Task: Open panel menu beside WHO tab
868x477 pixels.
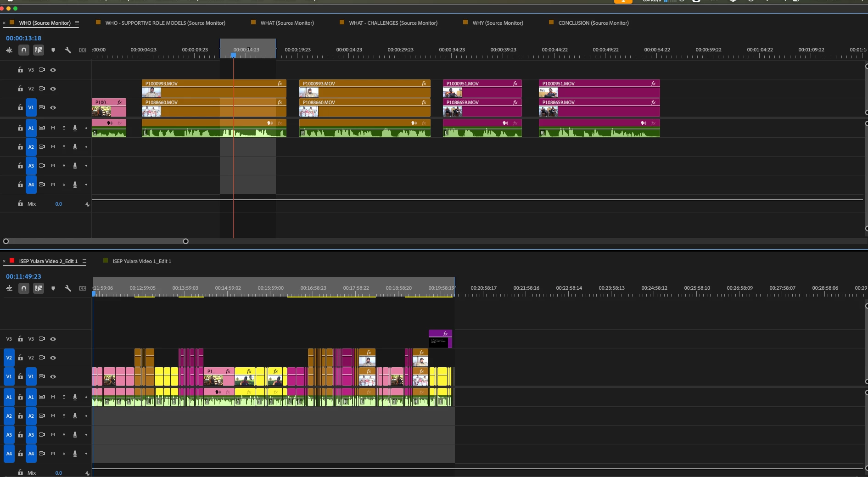Action: [77, 23]
